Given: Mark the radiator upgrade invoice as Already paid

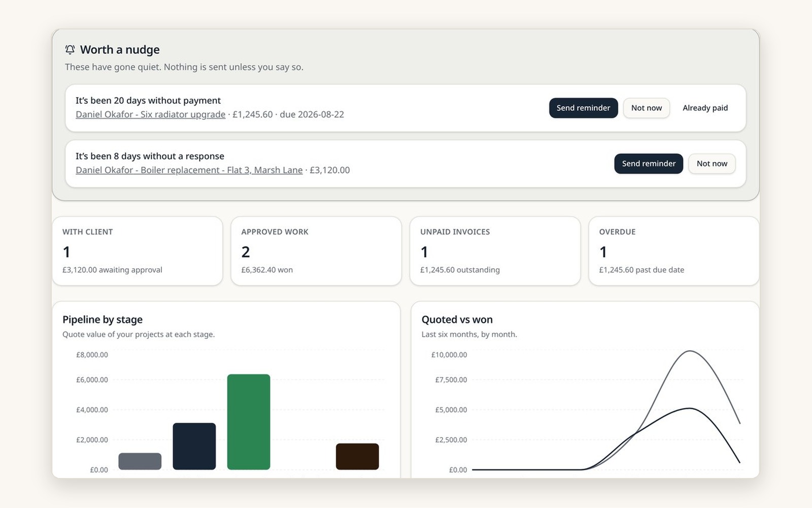Looking at the screenshot, I should (x=705, y=108).
